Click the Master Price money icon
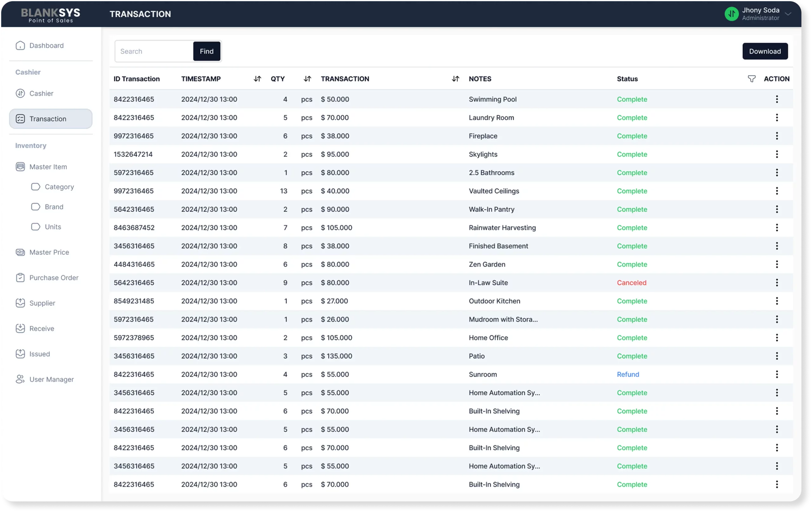812x512 pixels. point(20,252)
